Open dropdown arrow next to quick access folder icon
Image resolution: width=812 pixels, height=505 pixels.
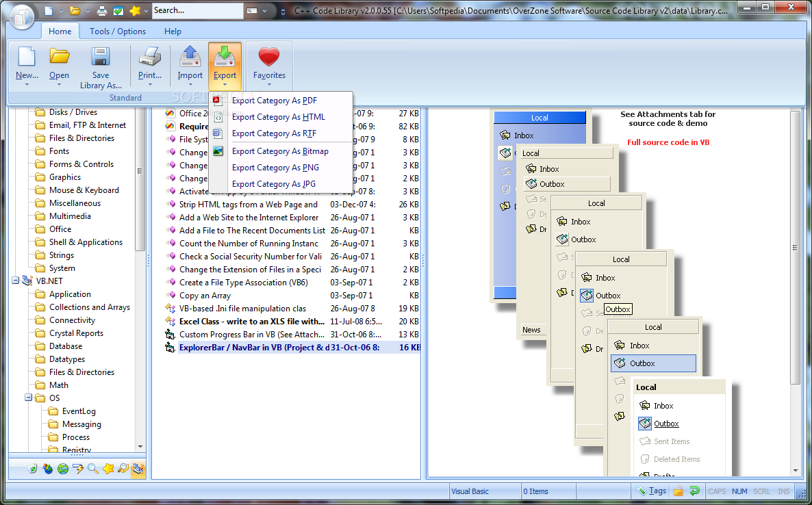[88, 11]
